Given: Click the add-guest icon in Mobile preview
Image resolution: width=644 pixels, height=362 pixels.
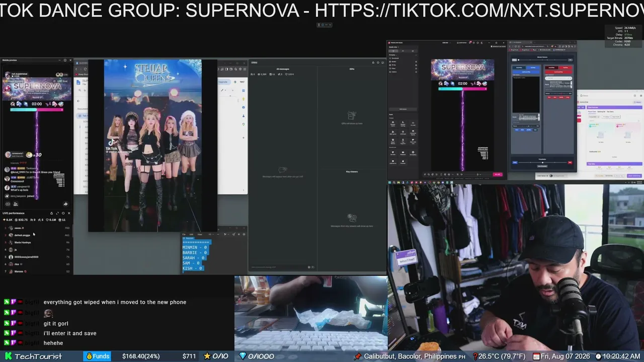Looking at the screenshot, I should tap(16, 204).
